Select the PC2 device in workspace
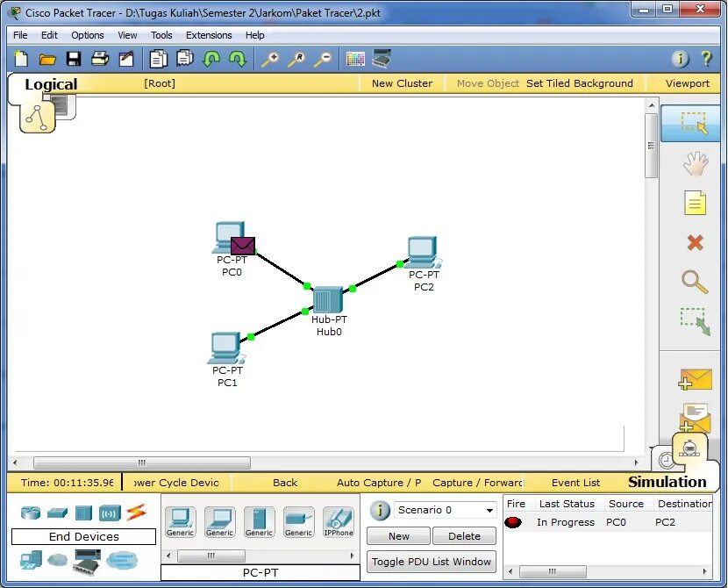 tap(423, 253)
